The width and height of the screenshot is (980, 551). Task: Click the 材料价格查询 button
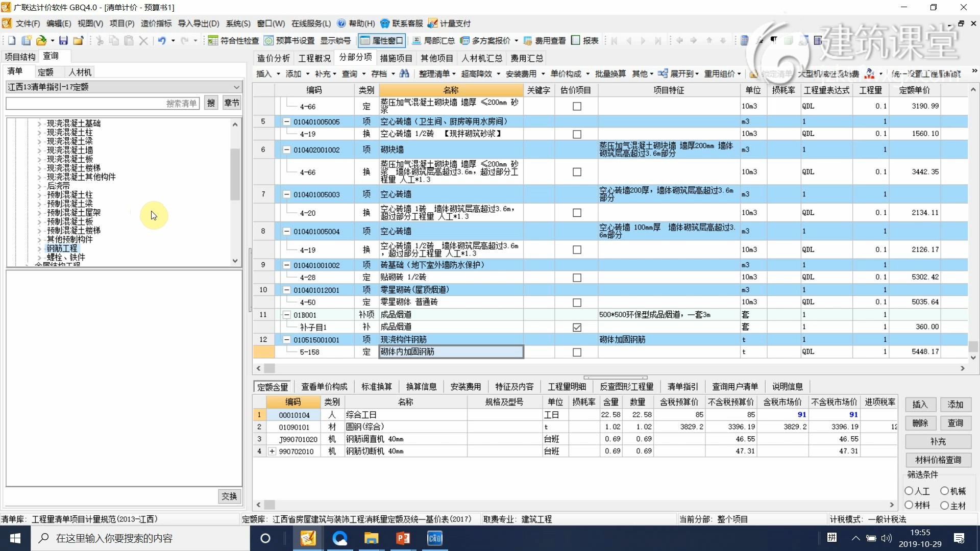click(938, 460)
